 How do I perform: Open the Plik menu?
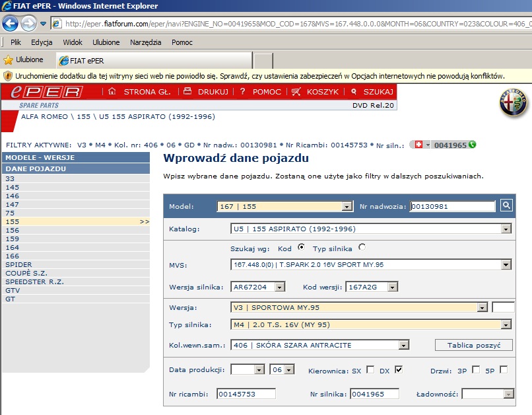pos(16,42)
